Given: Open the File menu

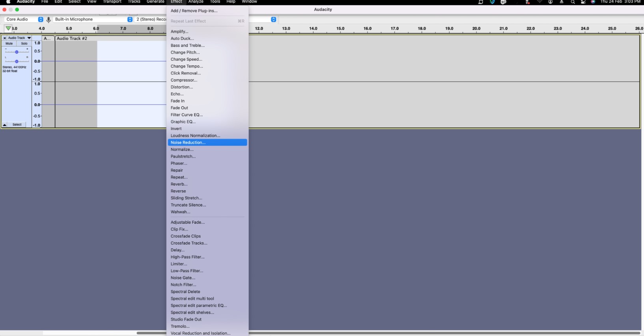Looking at the screenshot, I should 45,2.
